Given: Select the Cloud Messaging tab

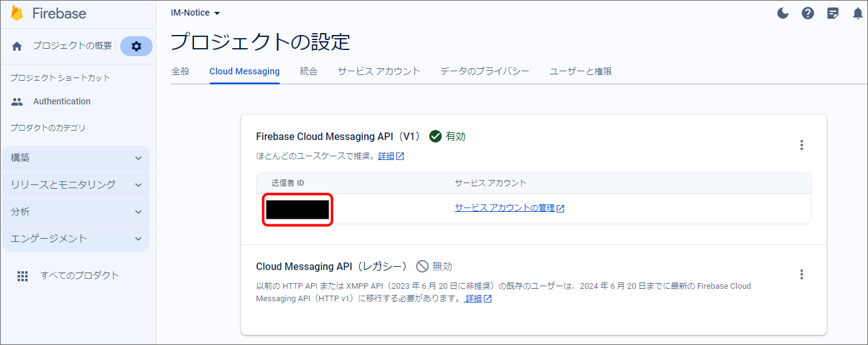Looking at the screenshot, I should pyautogui.click(x=245, y=71).
